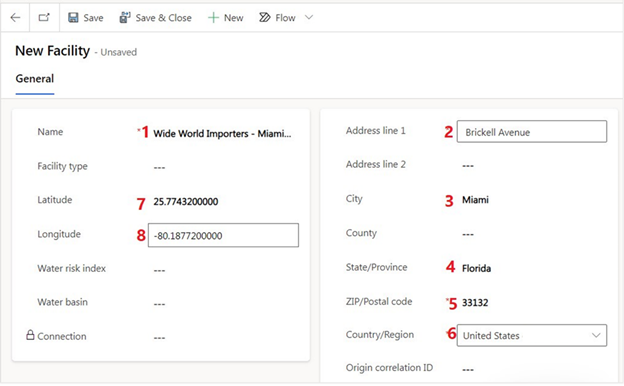Click the State/Province label
The image size is (624, 386).
376,267
